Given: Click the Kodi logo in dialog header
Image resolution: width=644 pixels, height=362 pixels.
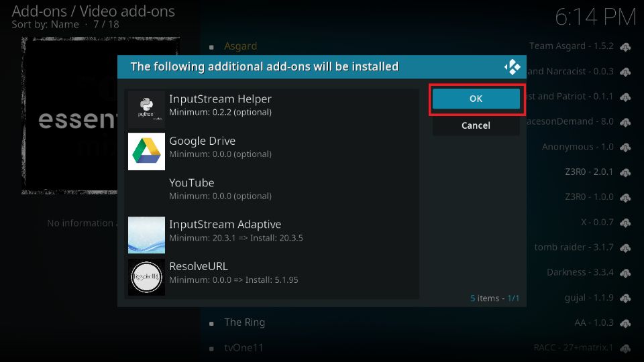Looking at the screenshot, I should tap(512, 67).
